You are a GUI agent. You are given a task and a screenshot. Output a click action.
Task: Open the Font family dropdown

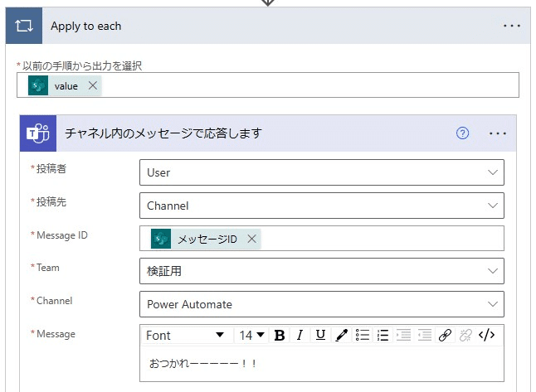point(187,335)
